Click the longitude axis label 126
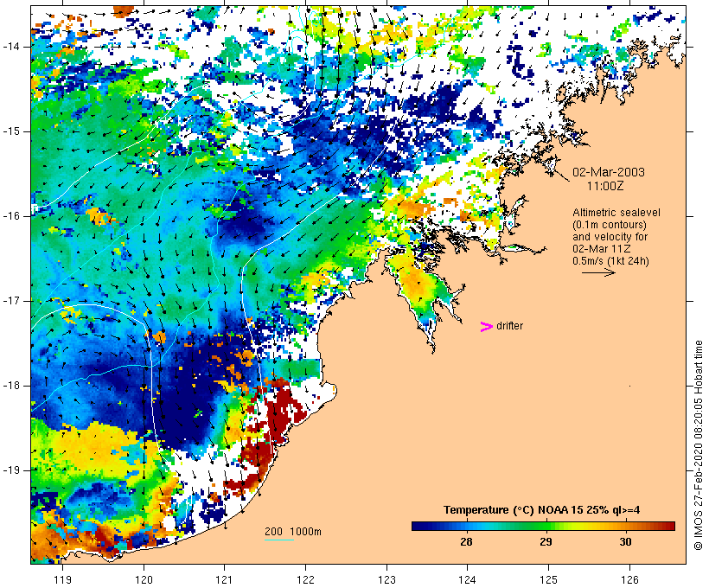The height and width of the screenshot is (588, 709). coord(629,579)
